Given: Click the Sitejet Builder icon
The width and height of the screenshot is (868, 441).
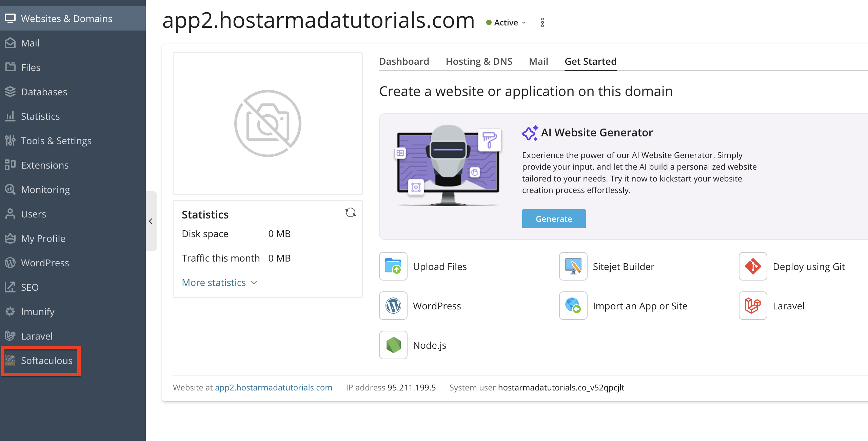Looking at the screenshot, I should click(x=573, y=266).
